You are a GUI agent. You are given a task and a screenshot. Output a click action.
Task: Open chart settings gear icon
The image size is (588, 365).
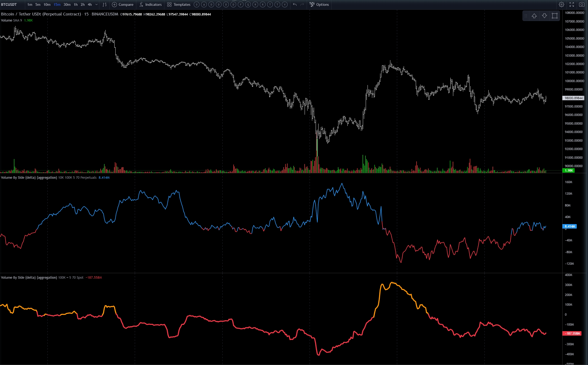(x=562, y=4)
